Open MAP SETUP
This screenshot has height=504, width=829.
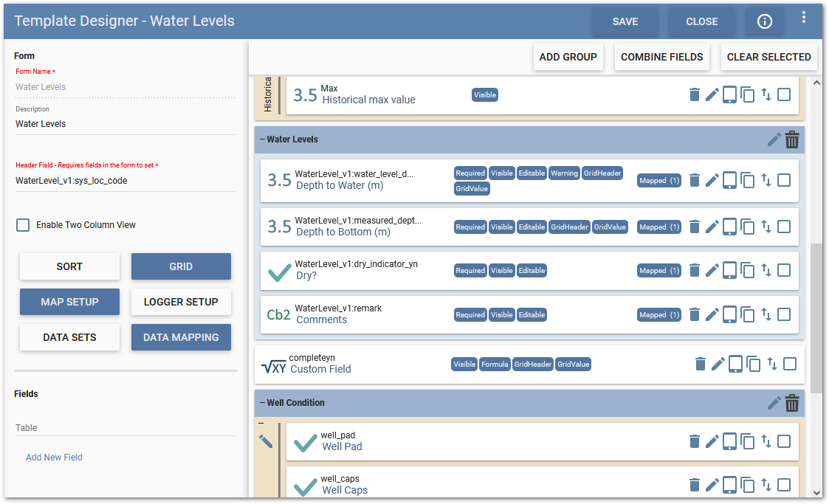[70, 303]
